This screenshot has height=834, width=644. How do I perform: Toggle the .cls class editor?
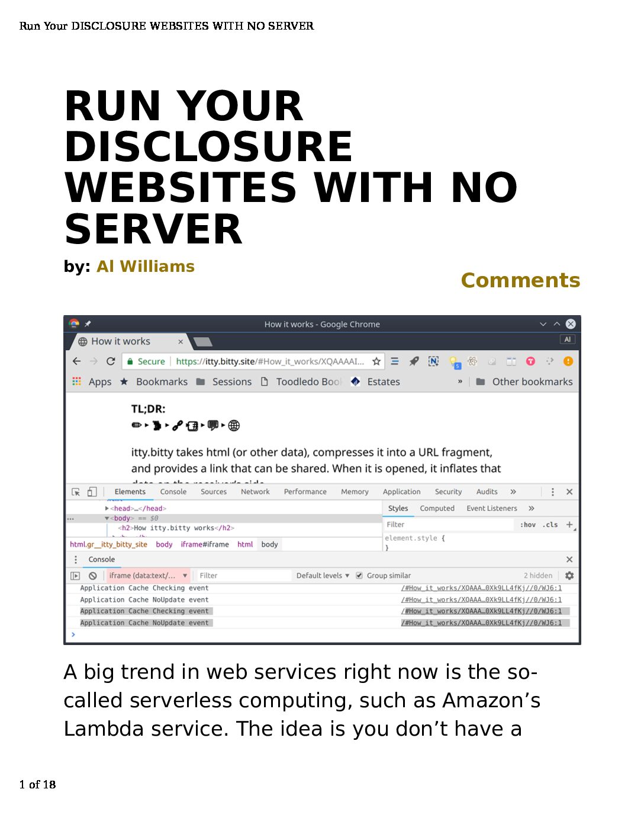pyautogui.click(x=550, y=525)
